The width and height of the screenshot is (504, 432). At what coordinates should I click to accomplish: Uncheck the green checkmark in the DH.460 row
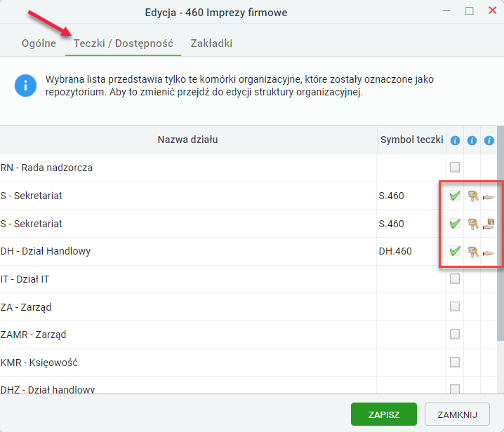pyautogui.click(x=455, y=251)
